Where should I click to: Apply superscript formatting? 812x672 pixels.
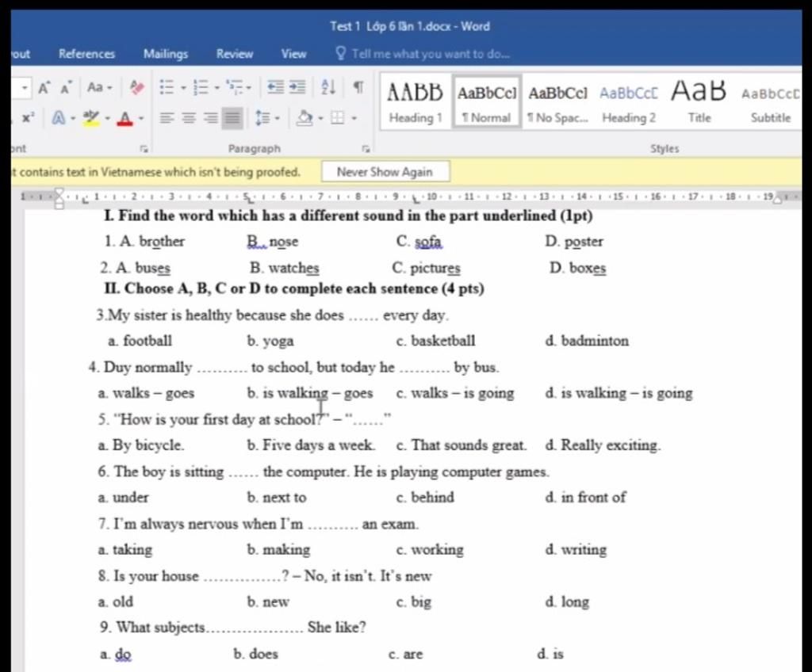coord(28,118)
